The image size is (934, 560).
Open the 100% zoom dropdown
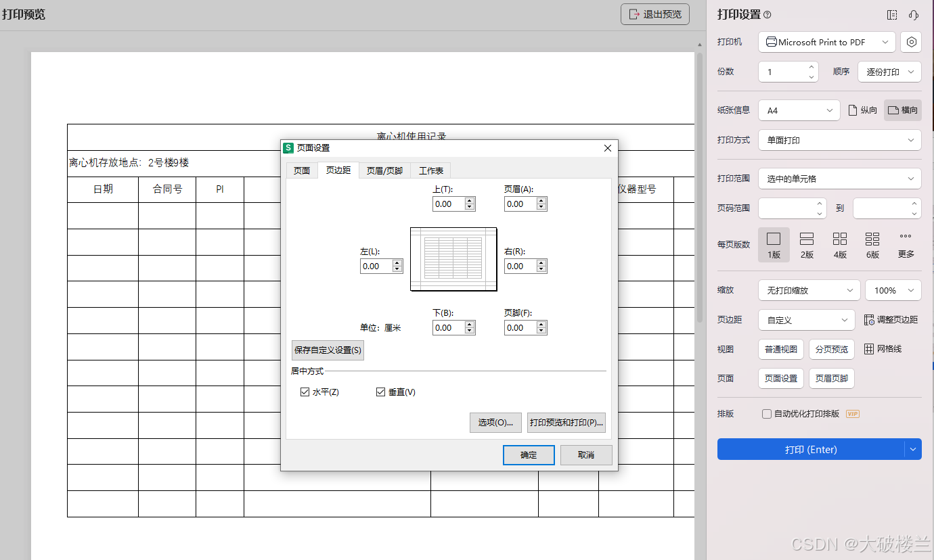tap(893, 290)
